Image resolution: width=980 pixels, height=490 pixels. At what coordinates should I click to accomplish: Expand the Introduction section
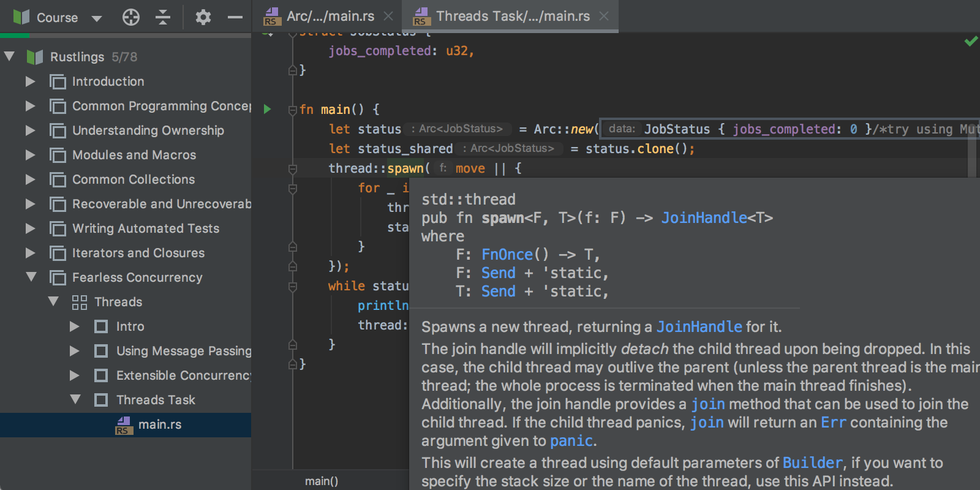(30, 81)
